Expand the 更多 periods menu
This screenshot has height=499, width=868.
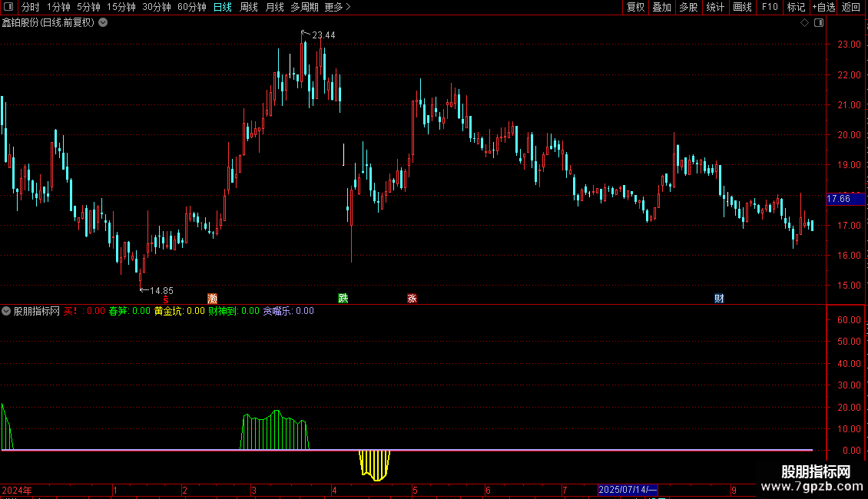click(x=338, y=7)
